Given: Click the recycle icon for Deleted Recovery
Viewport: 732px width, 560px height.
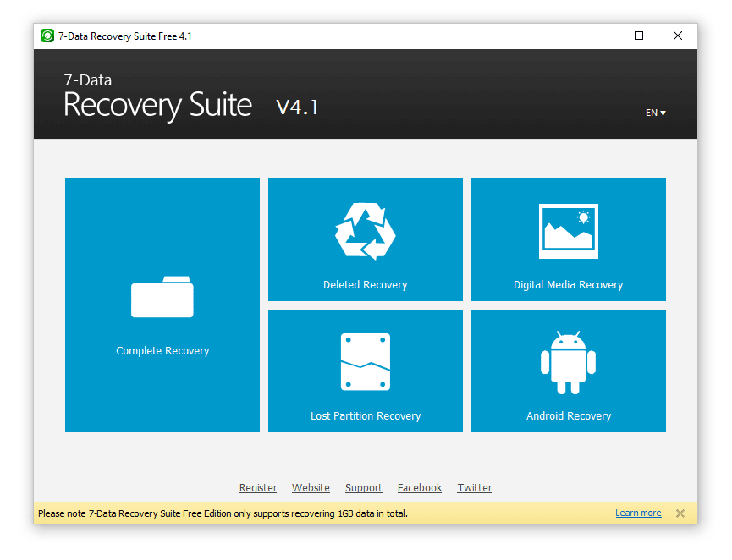Looking at the screenshot, I should pos(365,232).
